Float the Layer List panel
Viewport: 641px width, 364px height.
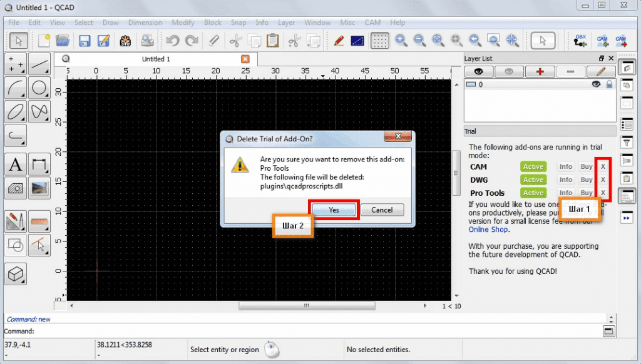pos(602,58)
